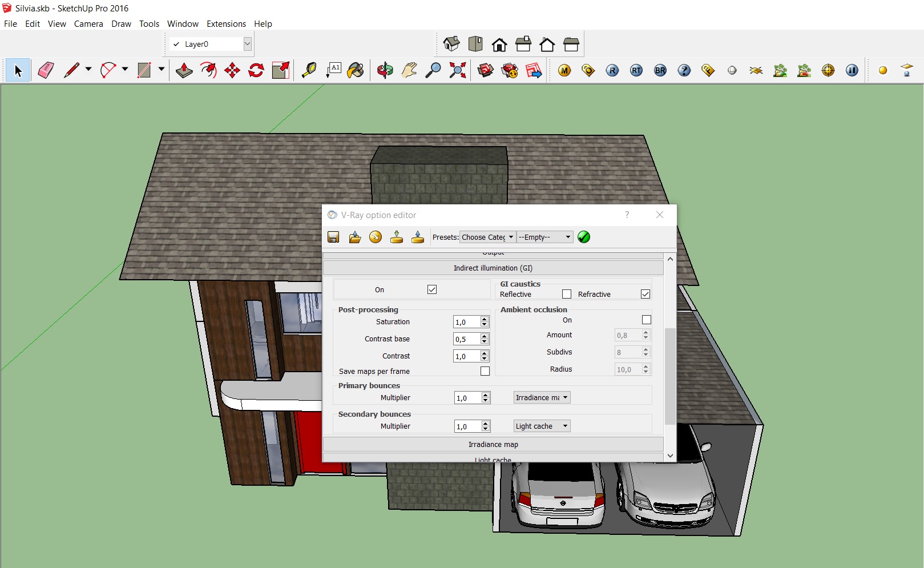
Task: Select the Move tool
Action: coord(232,70)
